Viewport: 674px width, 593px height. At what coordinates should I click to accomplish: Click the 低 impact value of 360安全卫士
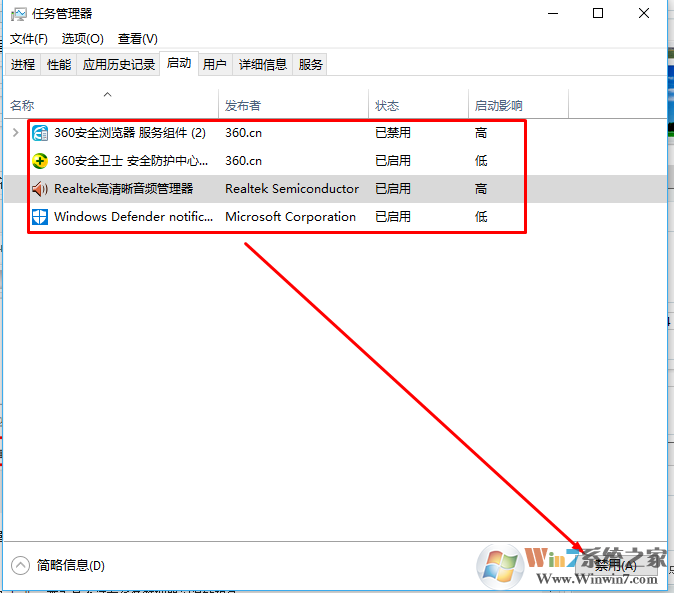[481, 161]
